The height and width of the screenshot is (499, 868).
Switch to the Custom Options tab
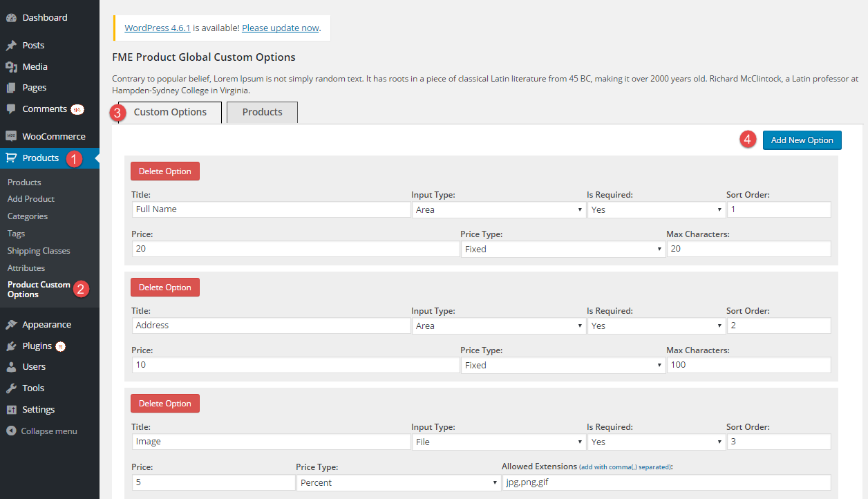(x=170, y=113)
